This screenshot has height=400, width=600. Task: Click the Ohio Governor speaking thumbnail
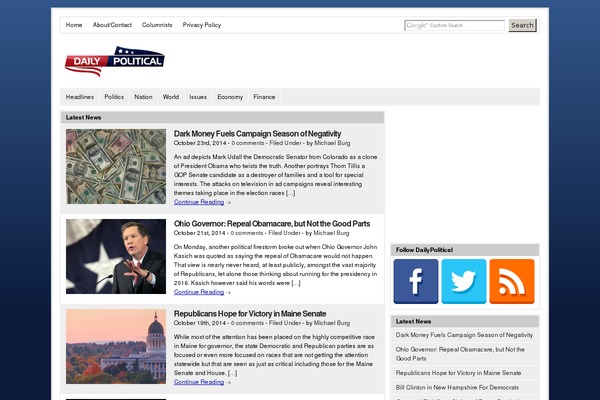(x=116, y=256)
